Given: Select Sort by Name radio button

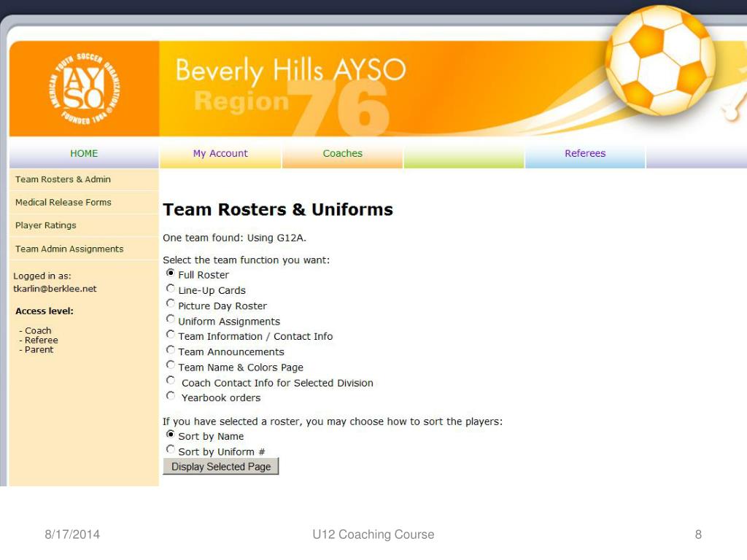Looking at the screenshot, I should point(171,434).
